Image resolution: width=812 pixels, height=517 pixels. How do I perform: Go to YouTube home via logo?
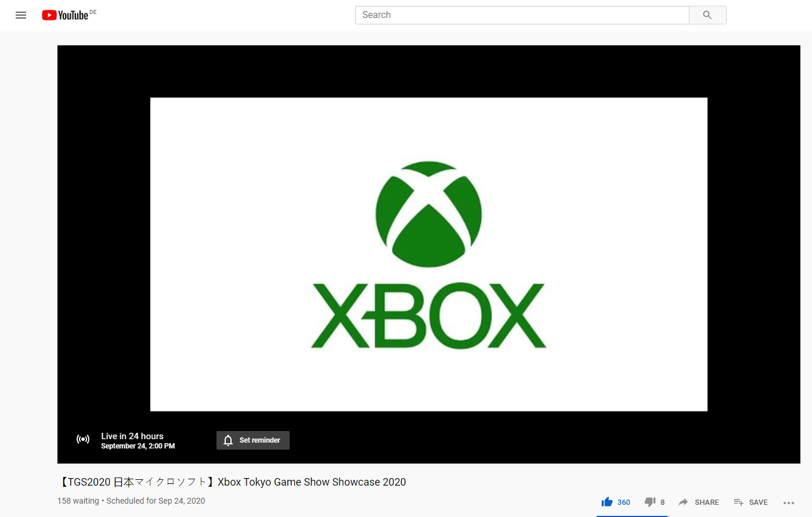[x=65, y=15]
